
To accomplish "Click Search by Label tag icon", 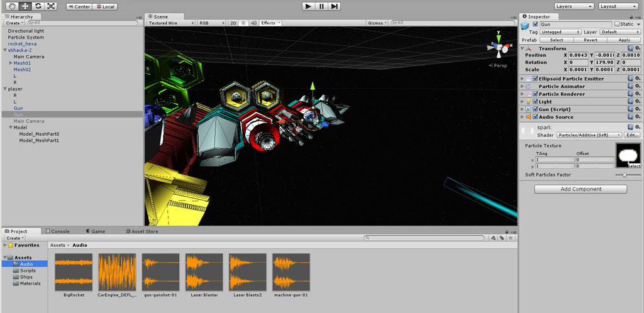I will pos(502,238).
